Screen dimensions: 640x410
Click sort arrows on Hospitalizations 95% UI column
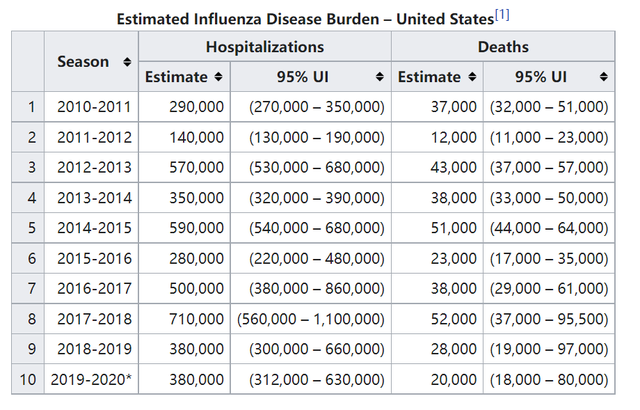click(379, 77)
